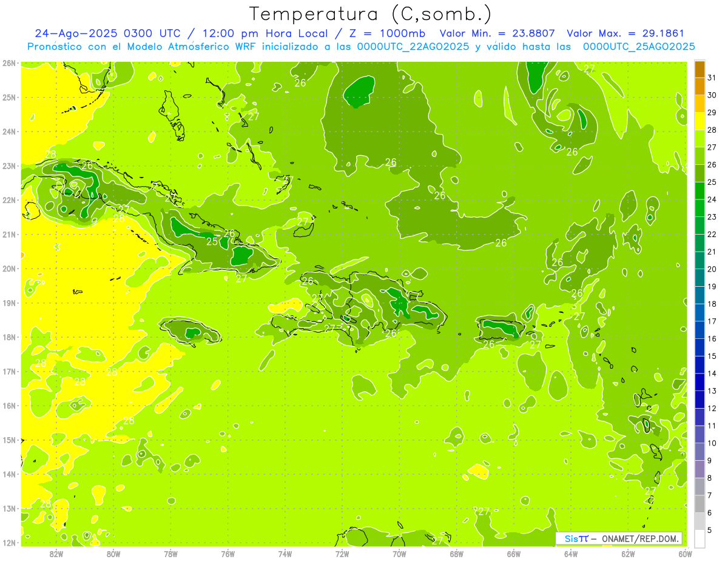This screenshot has height=562, width=728.
Task: Click the 24N latitude axis label
Action: (8, 132)
